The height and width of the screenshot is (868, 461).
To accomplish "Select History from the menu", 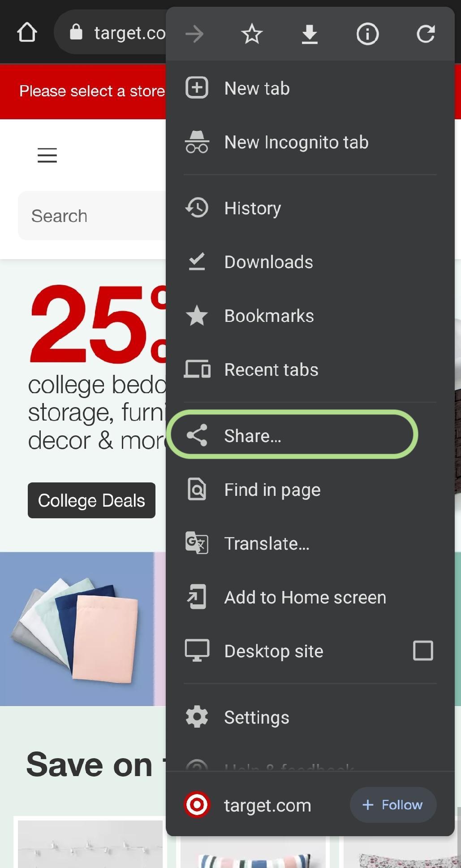I will point(252,208).
